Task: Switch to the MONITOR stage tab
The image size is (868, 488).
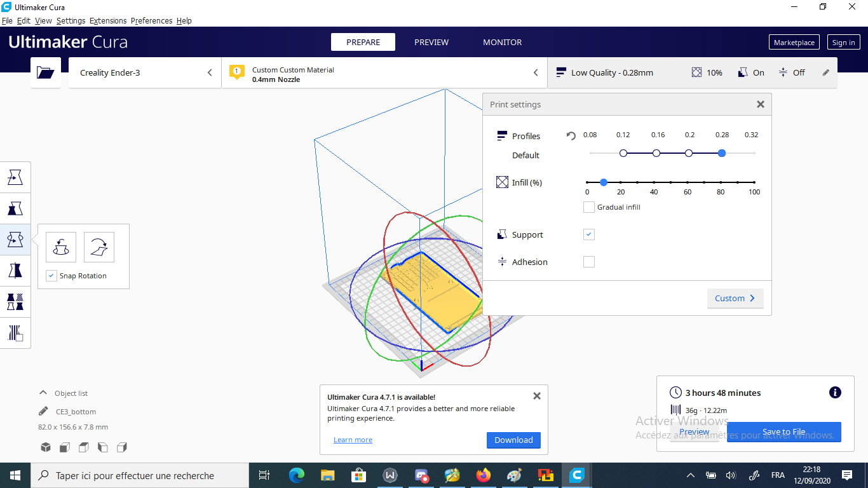Action: [502, 42]
